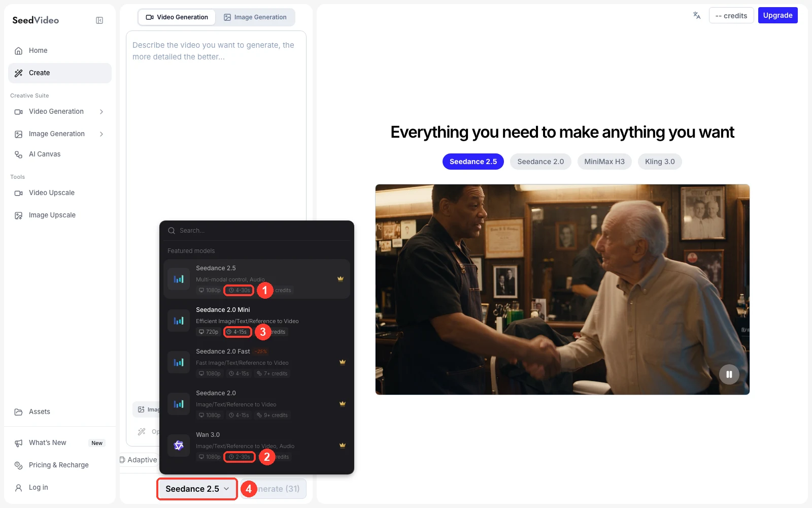Image resolution: width=812 pixels, height=508 pixels.
Task: Select the Seedance 2.5 showcase pill
Action: 473,162
